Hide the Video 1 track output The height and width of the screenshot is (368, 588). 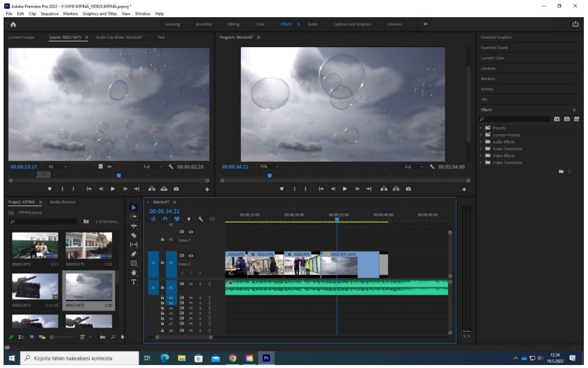click(191, 256)
